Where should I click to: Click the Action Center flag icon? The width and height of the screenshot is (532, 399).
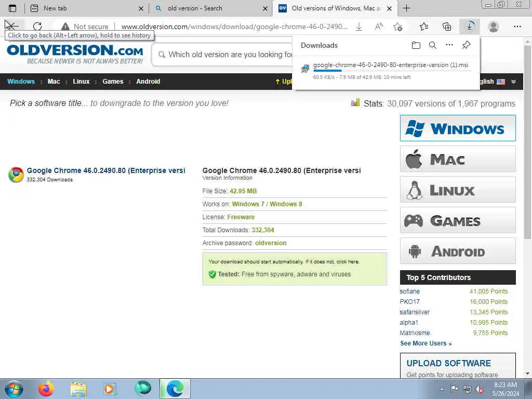click(x=454, y=389)
